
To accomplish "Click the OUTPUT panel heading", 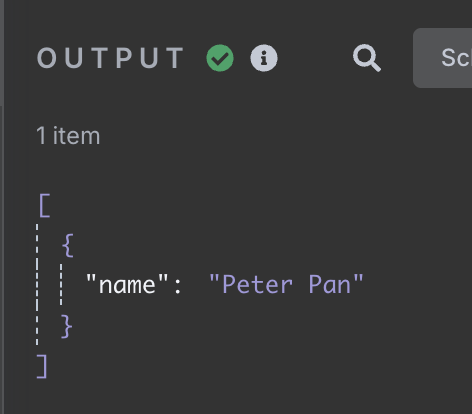I will tap(110, 58).
